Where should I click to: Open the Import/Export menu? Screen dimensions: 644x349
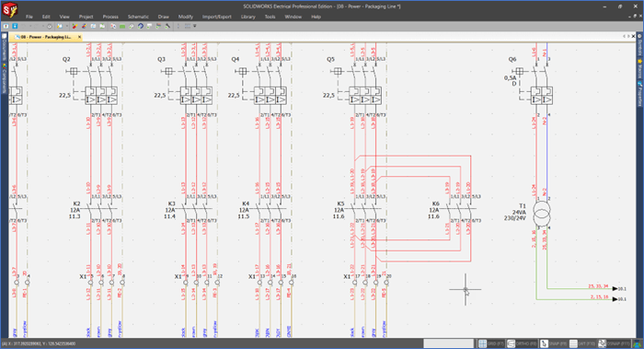coord(217,17)
